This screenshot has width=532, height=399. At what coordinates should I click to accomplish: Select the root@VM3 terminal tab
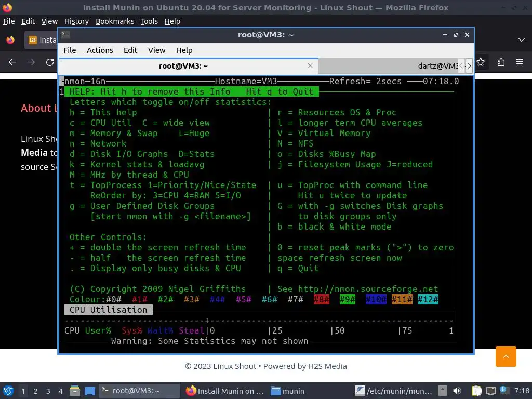[x=183, y=66]
